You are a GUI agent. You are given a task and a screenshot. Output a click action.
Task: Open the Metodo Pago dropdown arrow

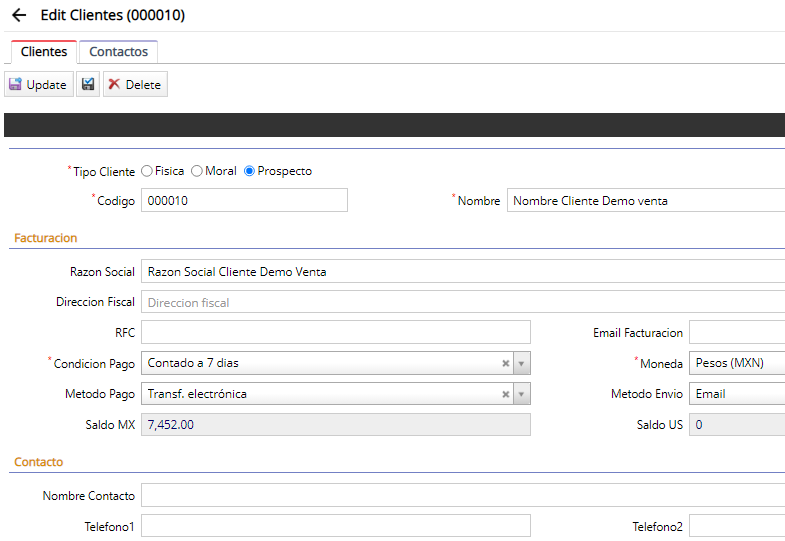click(x=522, y=394)
